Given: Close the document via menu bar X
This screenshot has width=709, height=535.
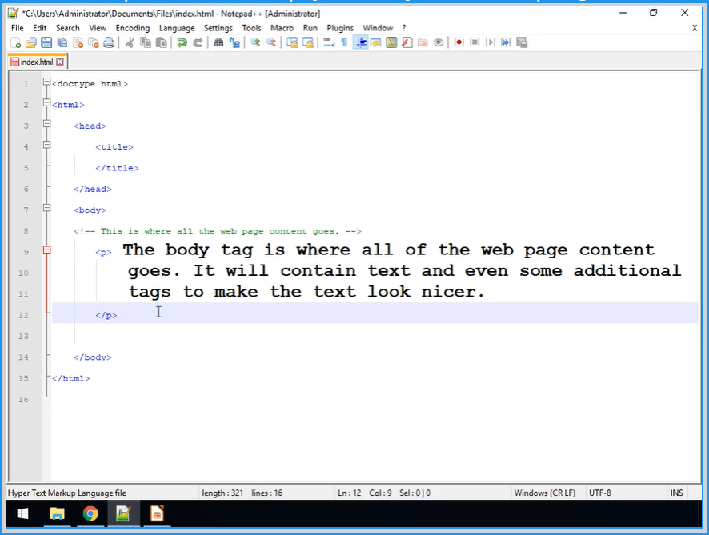Looking at the screenshot, I should (x=695, y=28).
